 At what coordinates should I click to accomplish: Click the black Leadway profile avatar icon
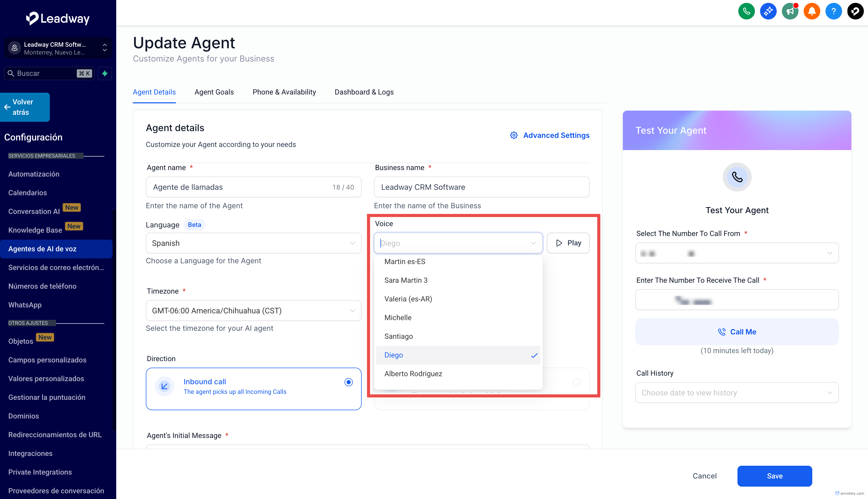click(x=855, y=11)
